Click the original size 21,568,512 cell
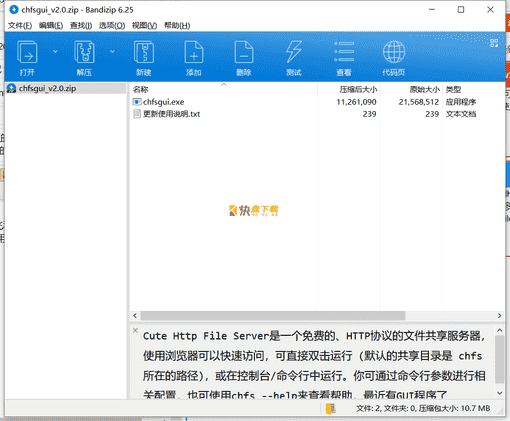510x421 pixels. (419, 102)
